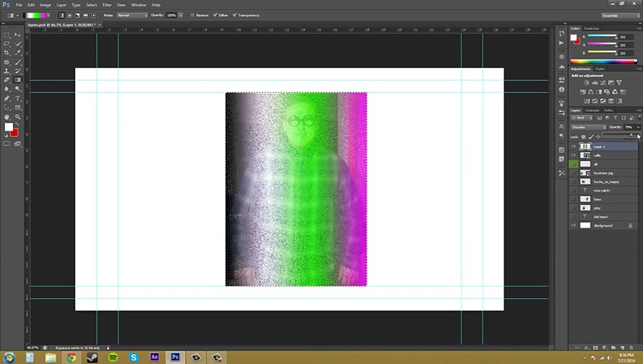Select the Gradient tool
This screenshot has width=643, height=364.
18,80
